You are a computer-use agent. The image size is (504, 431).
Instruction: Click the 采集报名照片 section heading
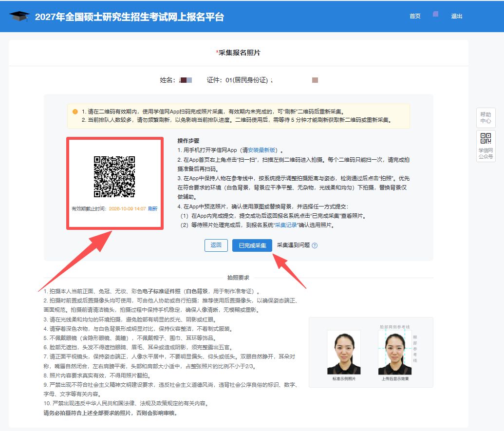click(x=238, y=53)
